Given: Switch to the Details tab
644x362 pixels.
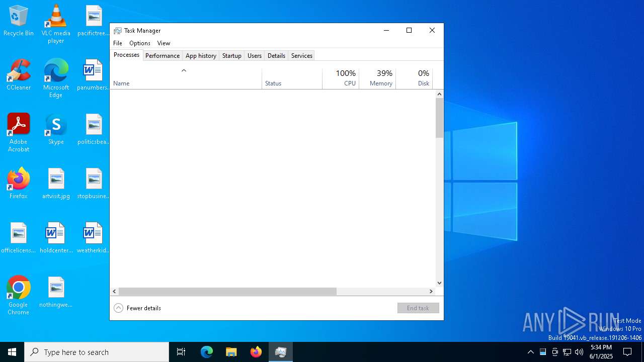Looking at the screenshot, I should [x=276, y=56].
